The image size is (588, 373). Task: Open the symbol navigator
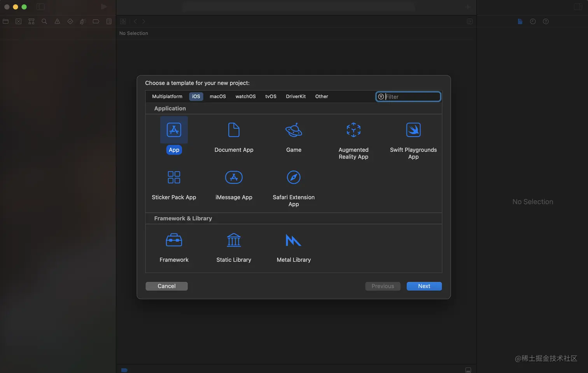[x=31, y=21]
